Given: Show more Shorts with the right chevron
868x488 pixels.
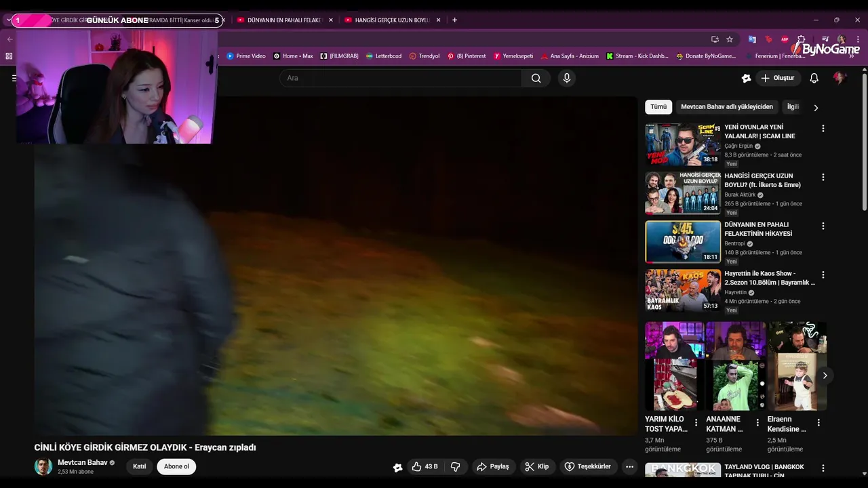Looking at the screenshot, I should [825, 375].
